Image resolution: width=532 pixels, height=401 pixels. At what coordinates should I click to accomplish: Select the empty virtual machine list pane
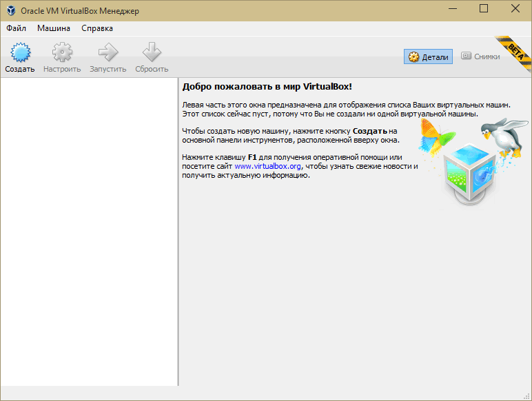pos(89,232)
